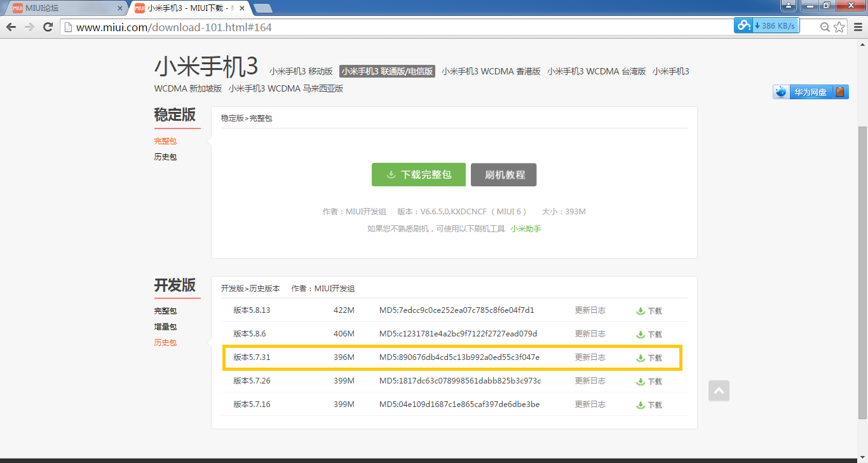
Task: Click download icon for 版本5.7.26
Action: 649,382
